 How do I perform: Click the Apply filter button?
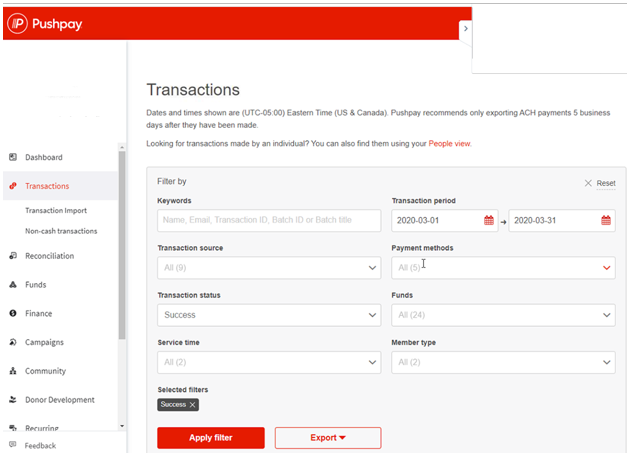point(211,438)
